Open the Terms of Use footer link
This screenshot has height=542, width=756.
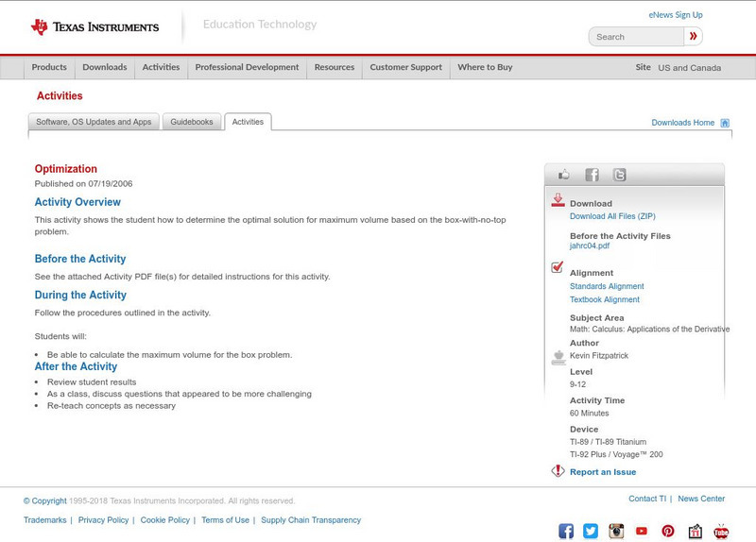pos(225,520)
